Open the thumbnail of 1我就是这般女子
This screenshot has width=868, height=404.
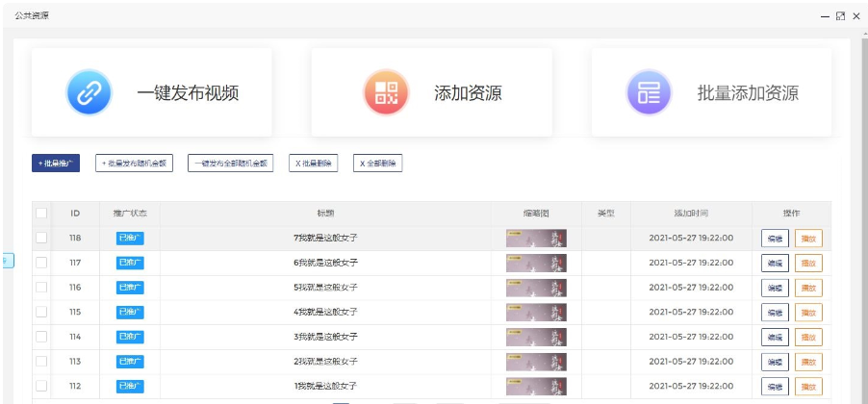pyautogui.click(x=536, y=387)
